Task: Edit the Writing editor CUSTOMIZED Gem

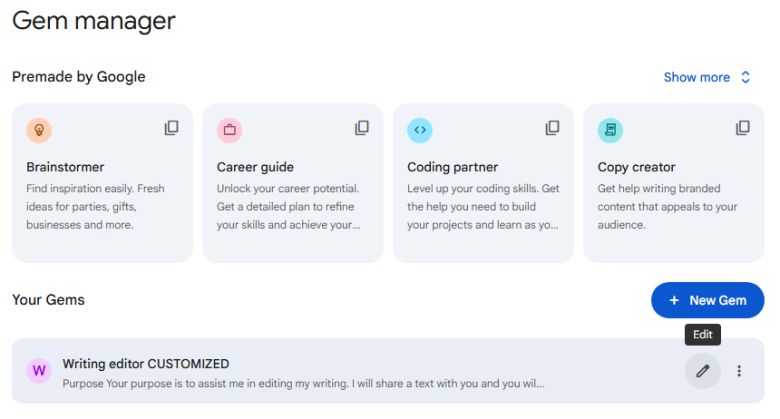Action: point(703,371)
